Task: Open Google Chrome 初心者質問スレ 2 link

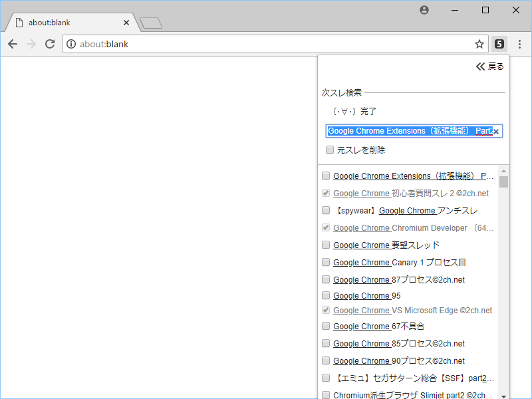Action: (x=411, y=194)
